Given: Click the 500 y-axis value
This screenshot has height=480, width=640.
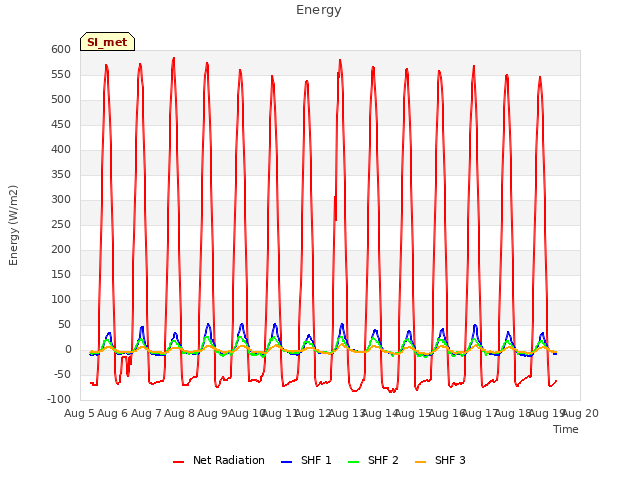Looking at the screenshot, I should coord(61,100).
